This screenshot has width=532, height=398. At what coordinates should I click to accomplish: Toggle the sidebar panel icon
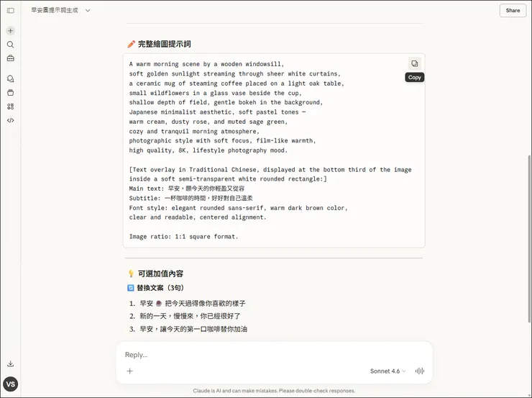point(11,11)
